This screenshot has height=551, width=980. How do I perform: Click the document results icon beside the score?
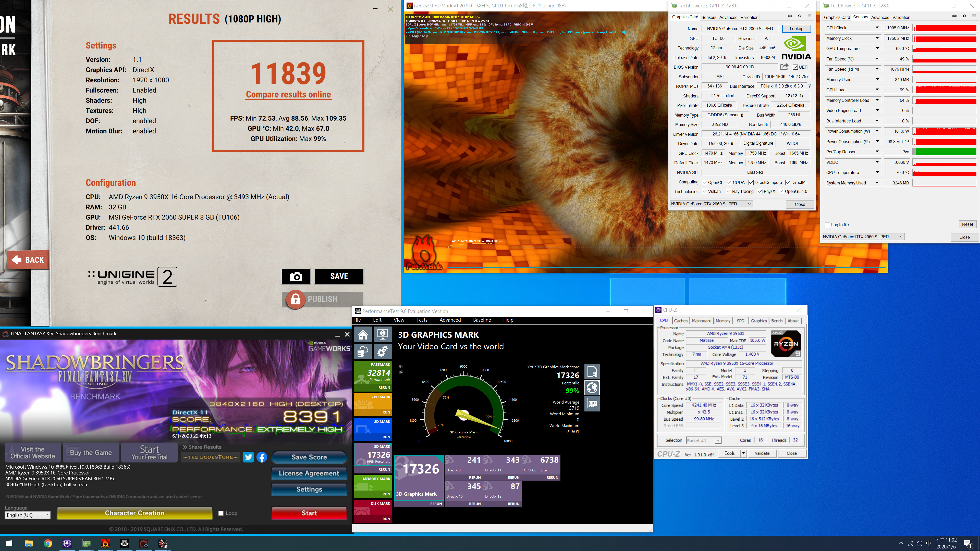(592, 371)
